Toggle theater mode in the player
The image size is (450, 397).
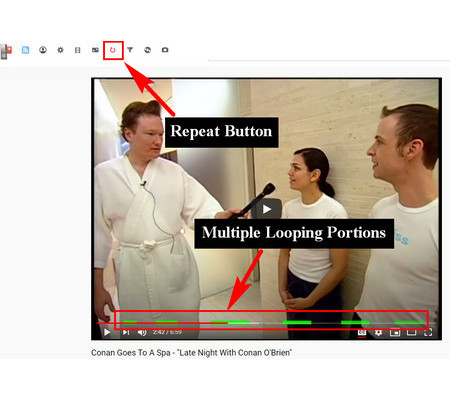point(411,333)
